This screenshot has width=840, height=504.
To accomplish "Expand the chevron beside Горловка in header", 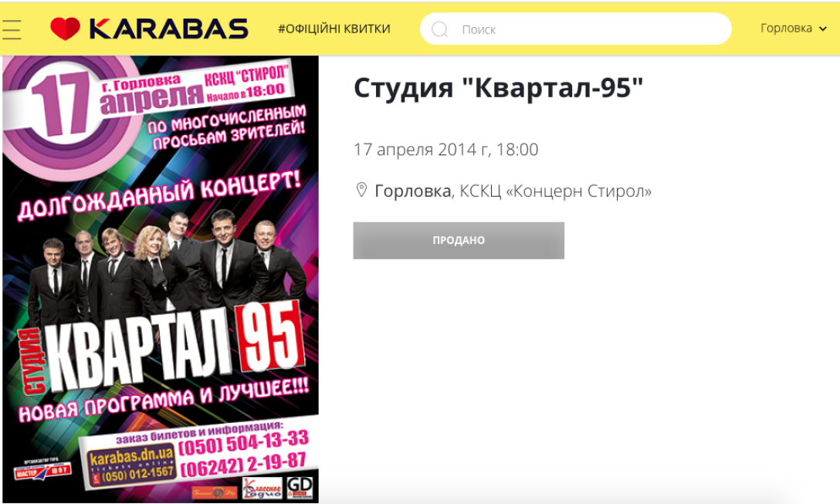I will click(823, 29).
